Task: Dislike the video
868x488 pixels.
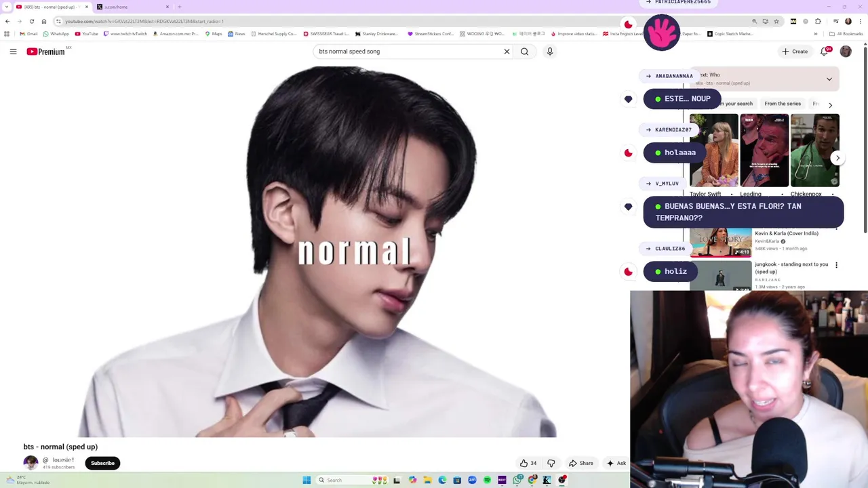Action: [551, 464]
